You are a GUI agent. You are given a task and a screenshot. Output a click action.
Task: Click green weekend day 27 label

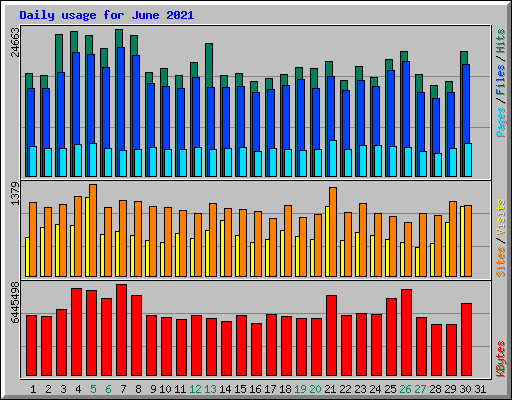click(x=420, y=389)
